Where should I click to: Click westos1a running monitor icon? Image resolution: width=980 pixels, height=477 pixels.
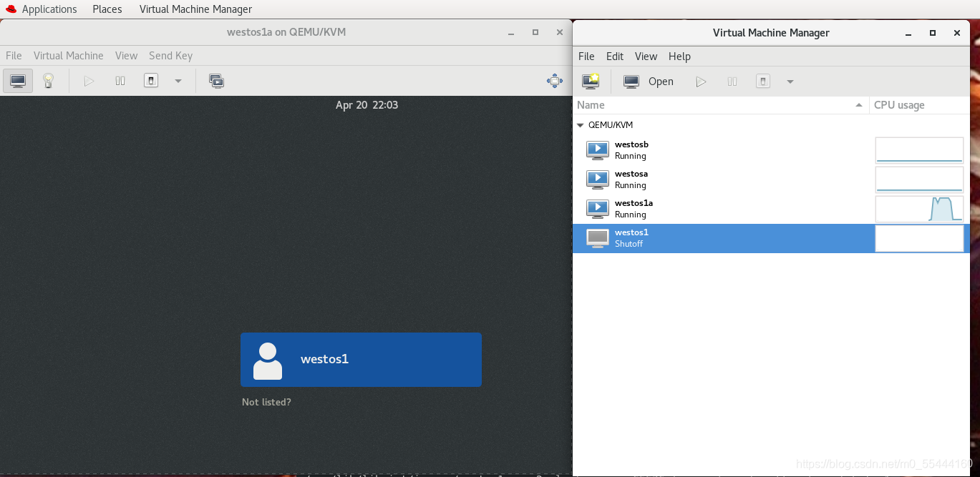598,209
